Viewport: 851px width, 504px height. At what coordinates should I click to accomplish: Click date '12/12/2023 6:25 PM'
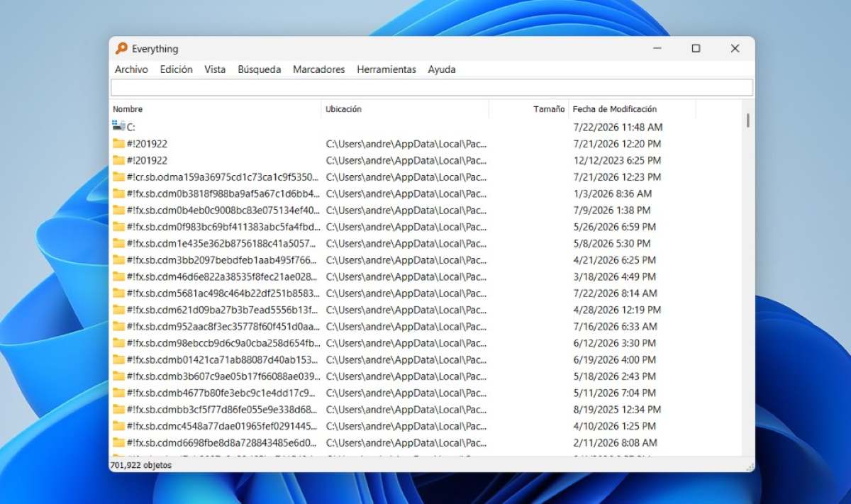[616, 160]
